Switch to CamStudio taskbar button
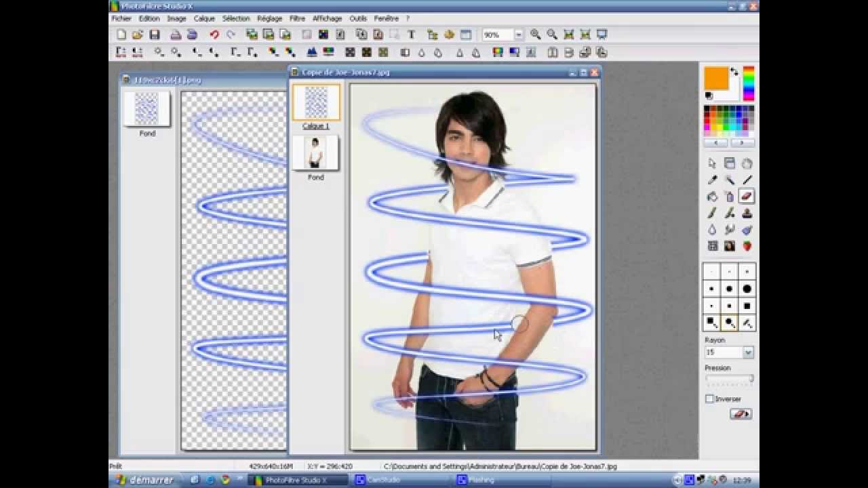Screen dimensions: 868x488 (x=401, y=480)
